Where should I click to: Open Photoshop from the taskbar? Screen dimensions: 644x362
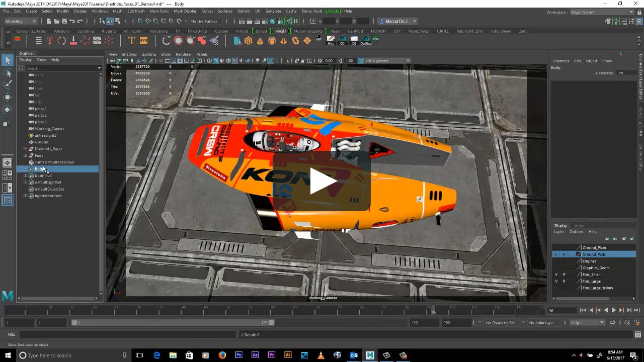pos(238,355)
